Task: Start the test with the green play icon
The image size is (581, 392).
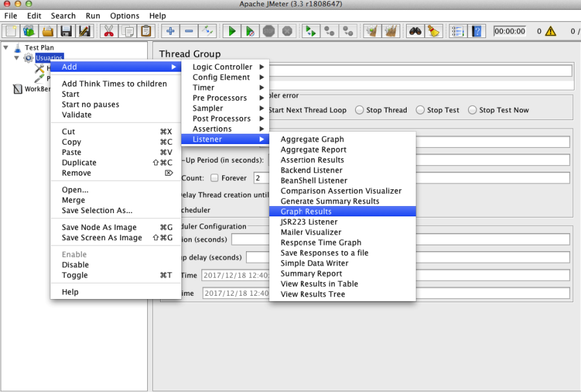Action: pos(232,31)
